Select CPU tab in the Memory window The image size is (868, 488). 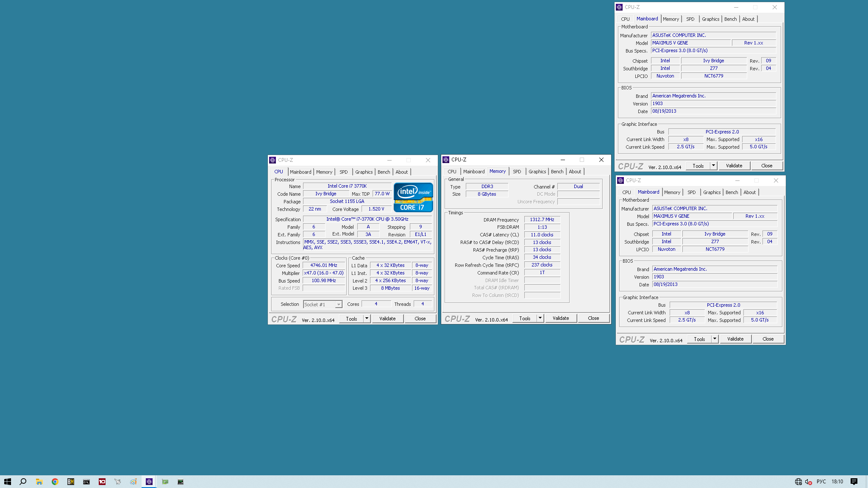(452, 172)
